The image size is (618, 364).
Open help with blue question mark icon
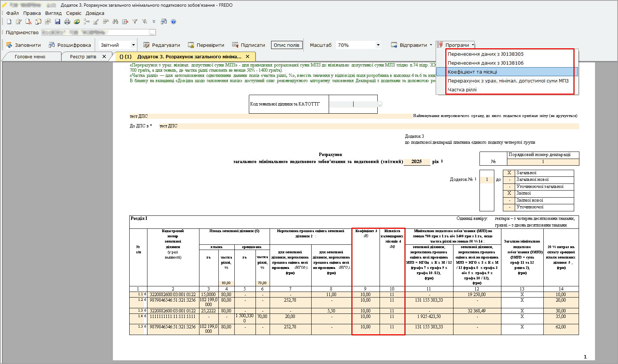(x=173, y=22)
